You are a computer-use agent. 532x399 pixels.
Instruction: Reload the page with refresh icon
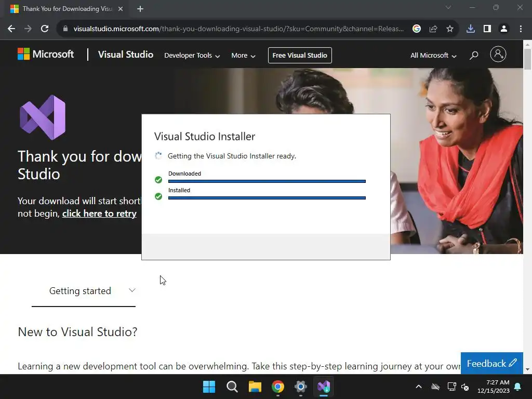pos(45,29)
